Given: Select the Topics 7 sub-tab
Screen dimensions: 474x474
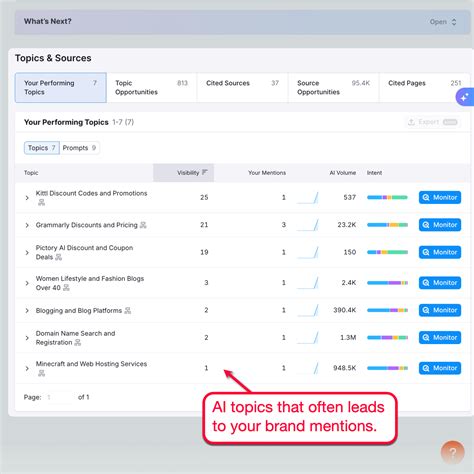Looking at the screenshot, I should pos(42,148).
